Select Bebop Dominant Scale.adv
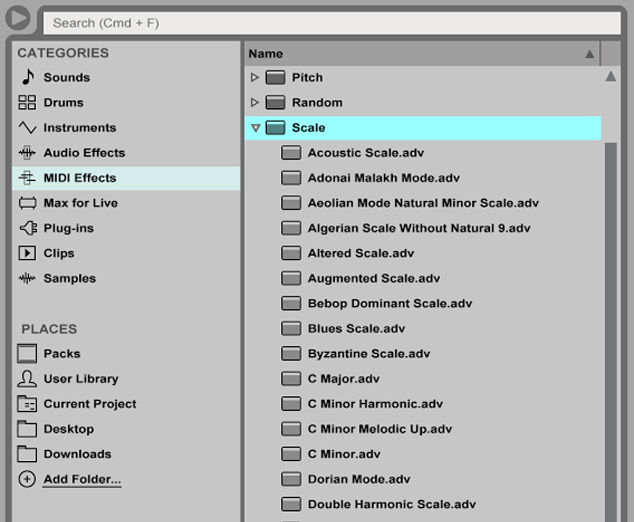The image size is (634, 522). pos(390,303)
